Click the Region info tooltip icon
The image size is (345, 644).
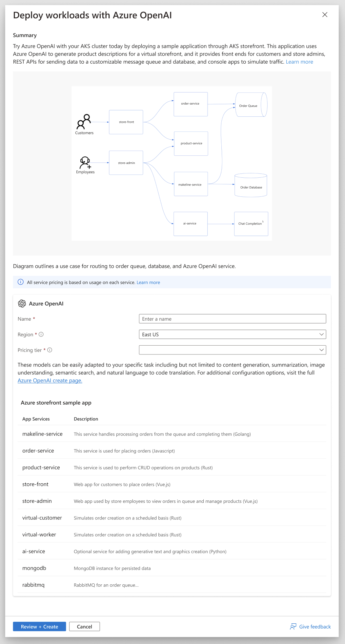pyautogui.click(x=41, y=334)
